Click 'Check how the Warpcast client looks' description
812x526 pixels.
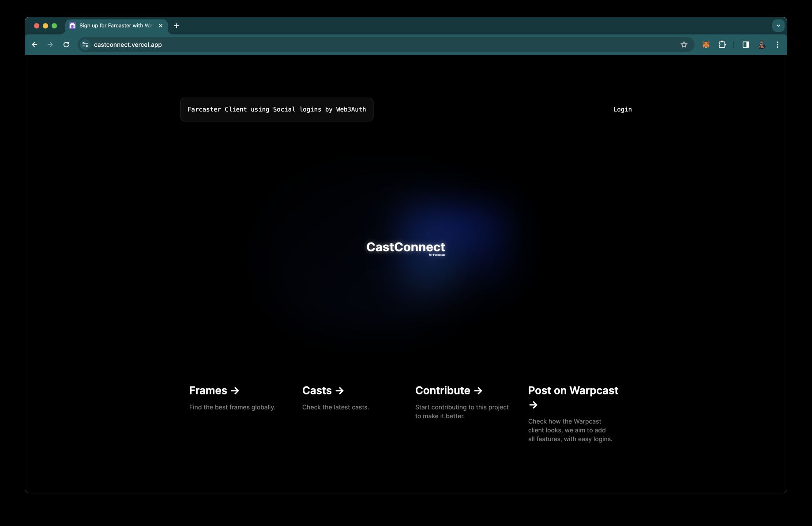click(x=570, y=430)
